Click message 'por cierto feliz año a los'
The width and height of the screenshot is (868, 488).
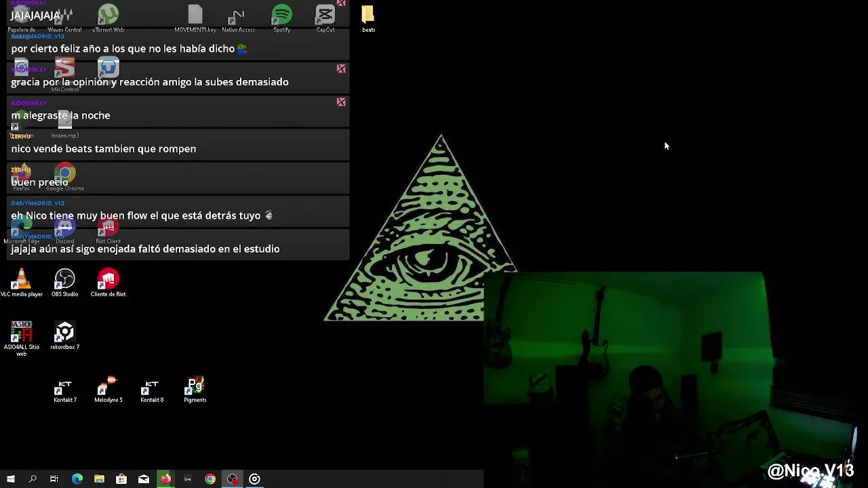coord(178,44)
